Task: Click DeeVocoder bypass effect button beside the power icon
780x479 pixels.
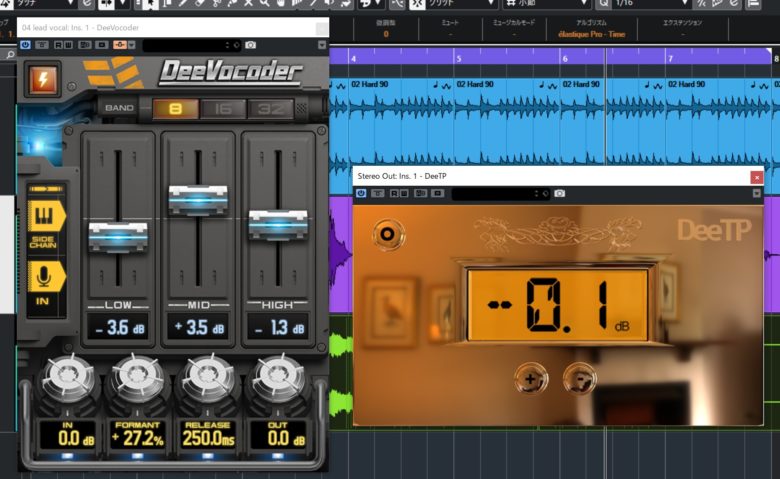Action: (x=42, y=45)
